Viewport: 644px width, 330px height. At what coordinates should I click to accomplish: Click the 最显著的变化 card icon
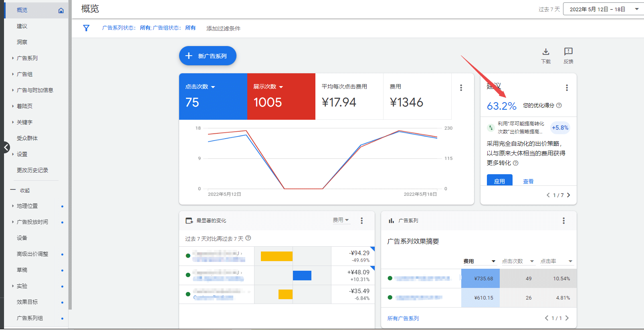pyautogui.click(x=189, y=221)
